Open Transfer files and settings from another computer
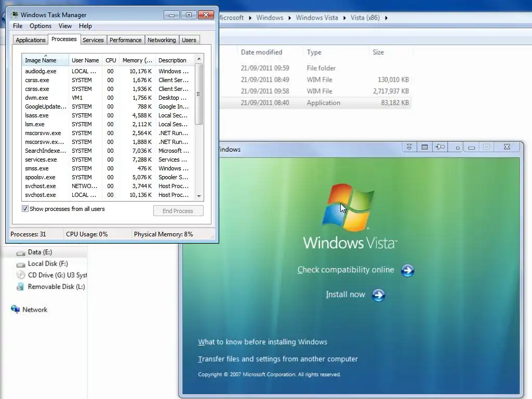 pyautogui.click(x=278, y=359)
